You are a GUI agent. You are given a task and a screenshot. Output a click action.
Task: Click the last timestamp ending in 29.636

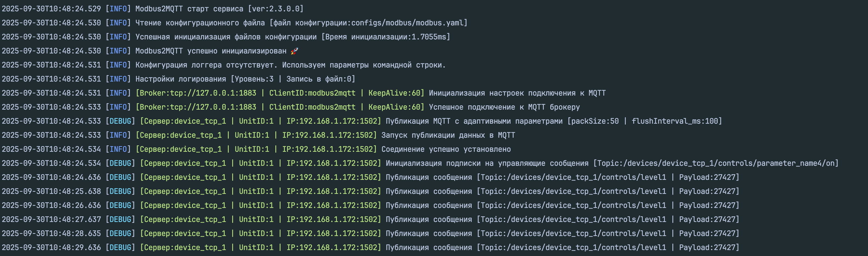tap(51, 248)
